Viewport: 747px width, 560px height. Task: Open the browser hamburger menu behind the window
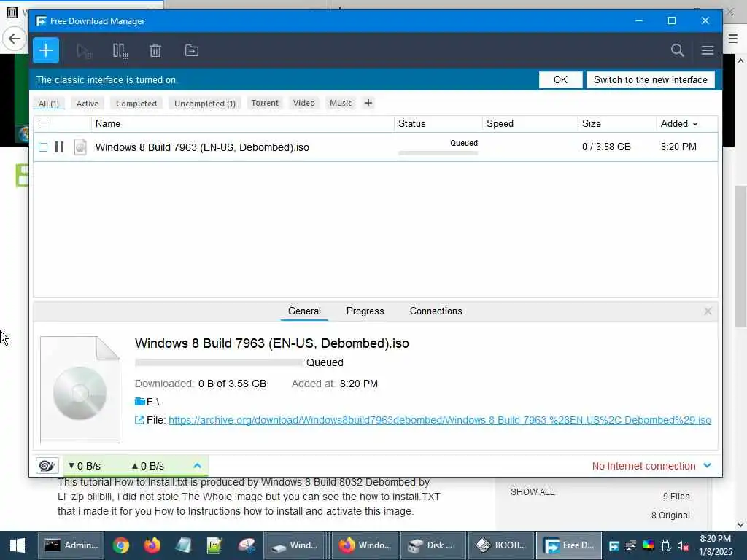[733, 39]
